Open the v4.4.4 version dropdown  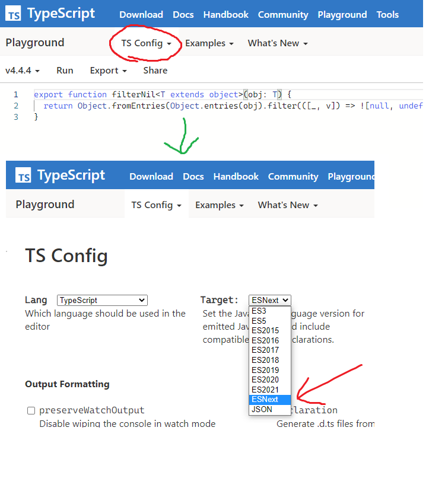click(x=23, y=71)
